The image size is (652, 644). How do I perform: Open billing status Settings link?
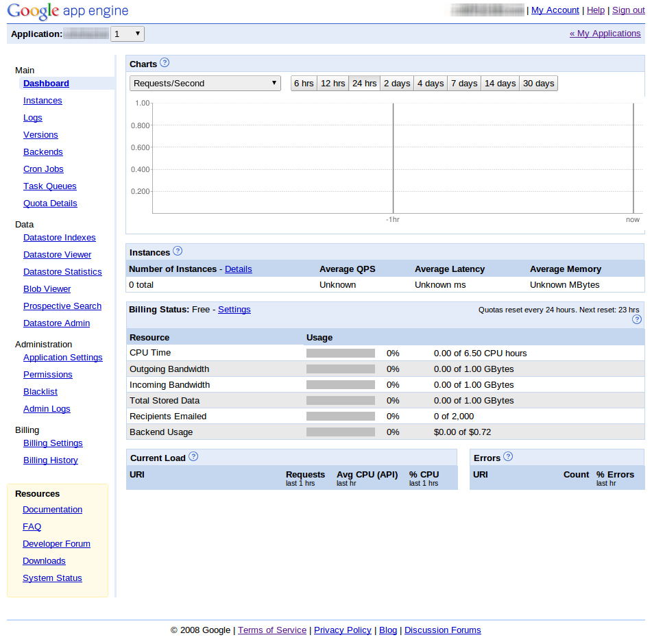234,310
